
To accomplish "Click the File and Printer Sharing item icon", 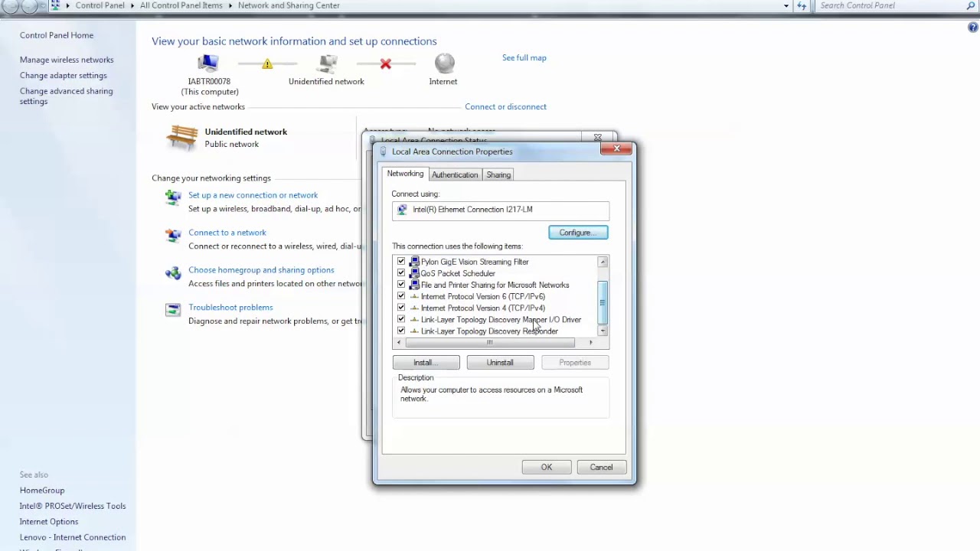I will coord(414,285).
